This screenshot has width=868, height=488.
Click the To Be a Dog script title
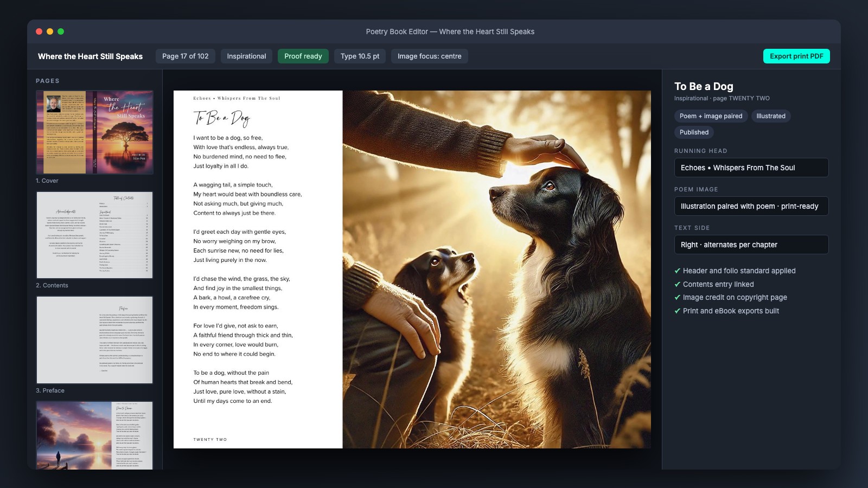221,118
